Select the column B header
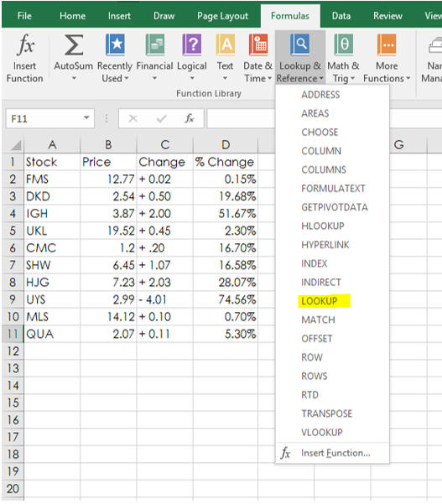The width and height of the screenshot is (442, 504). click(108, 144)
